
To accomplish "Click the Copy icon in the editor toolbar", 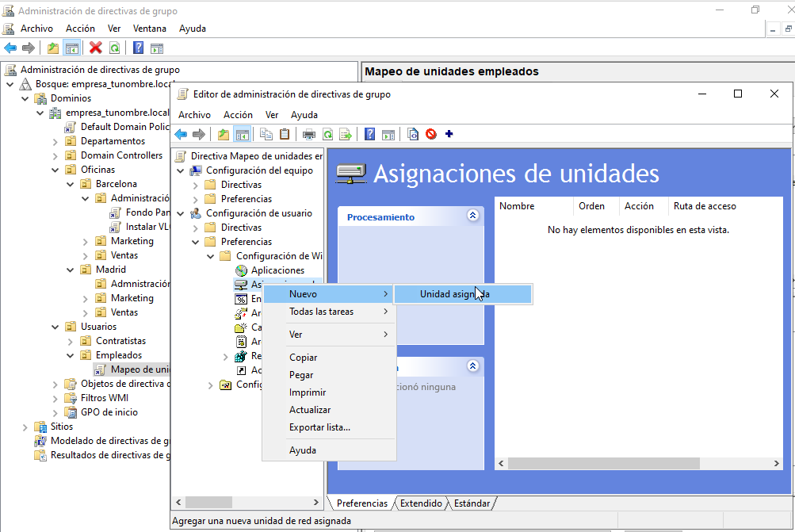I will pos(266,133).
